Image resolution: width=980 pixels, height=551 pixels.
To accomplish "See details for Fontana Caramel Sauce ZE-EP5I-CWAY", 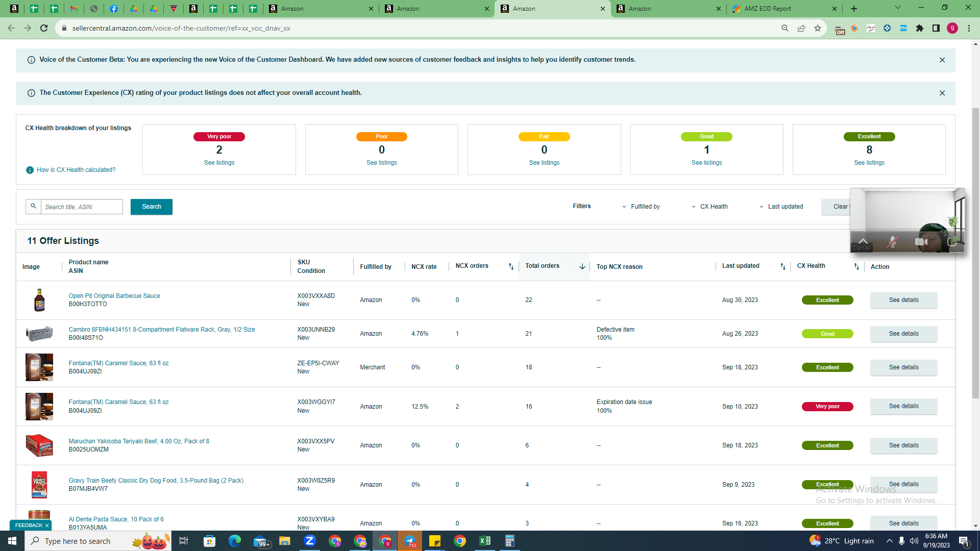I will click(903, 367).
